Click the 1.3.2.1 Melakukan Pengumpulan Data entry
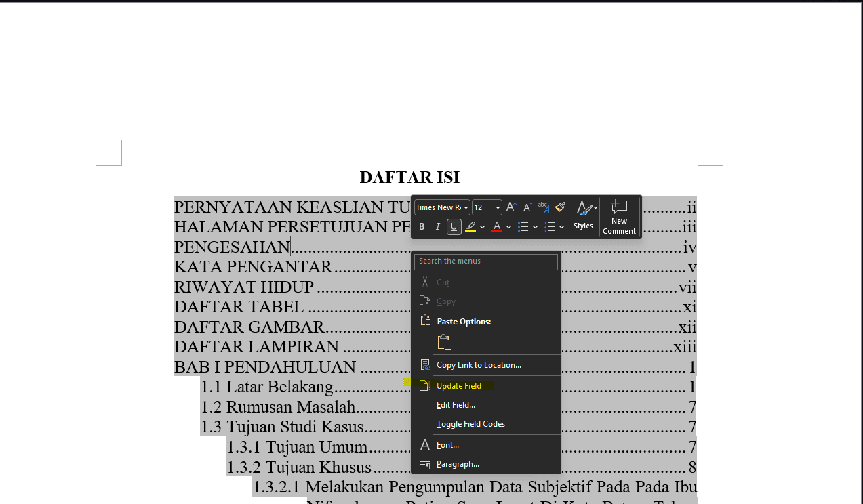The width and height of the screenshot is (863, 504). coord(475,487)
